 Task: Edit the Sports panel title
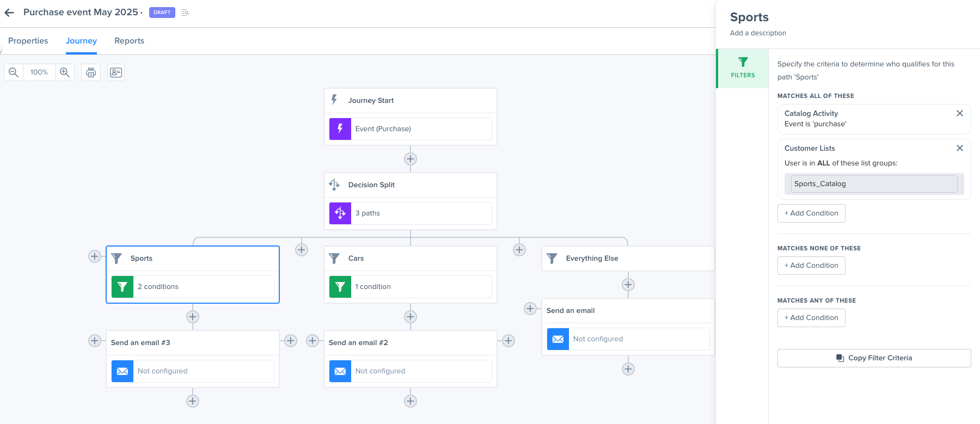click(749, 17)
